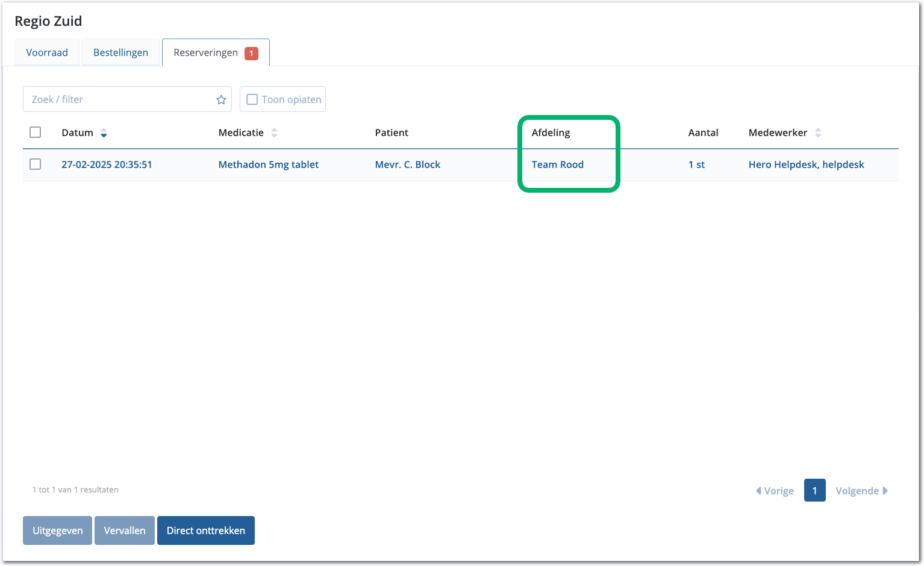Screen dimensions: 924x566
Task: Open the Voorraad tab
Action: click(x=47, y=52)
